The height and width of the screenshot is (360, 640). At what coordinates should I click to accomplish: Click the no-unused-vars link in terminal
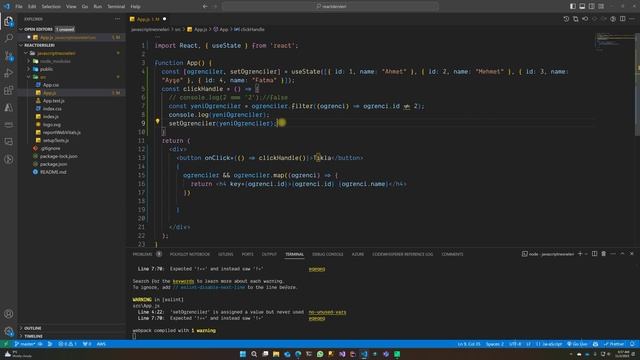coord(327,312)
